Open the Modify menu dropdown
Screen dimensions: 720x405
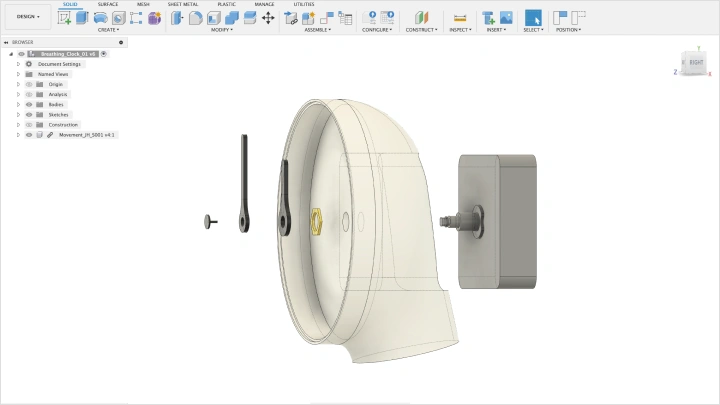[221, 30]
